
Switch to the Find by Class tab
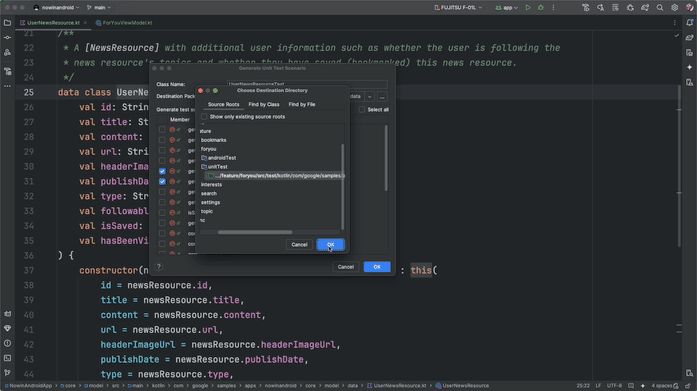(x=264, y=104)
